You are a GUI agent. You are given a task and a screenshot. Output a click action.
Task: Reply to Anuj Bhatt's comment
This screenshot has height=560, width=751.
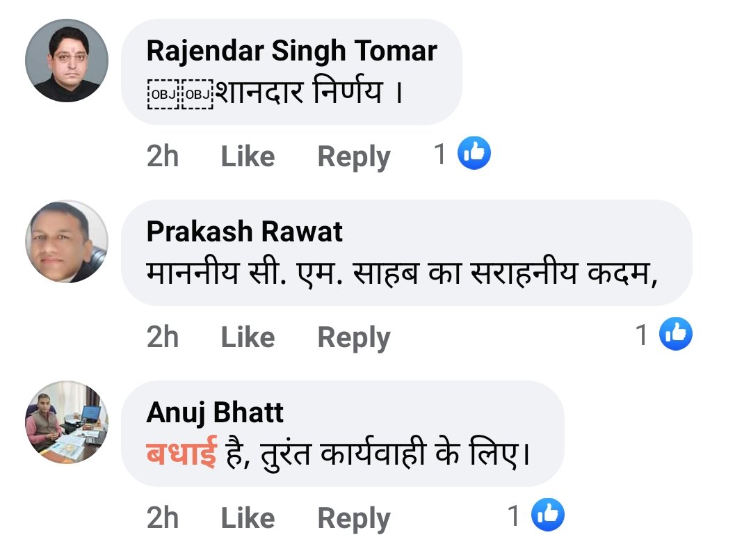pos(353,518)
